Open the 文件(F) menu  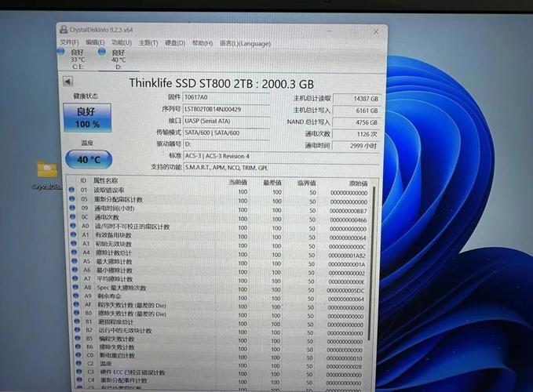[x=69, y=43]
